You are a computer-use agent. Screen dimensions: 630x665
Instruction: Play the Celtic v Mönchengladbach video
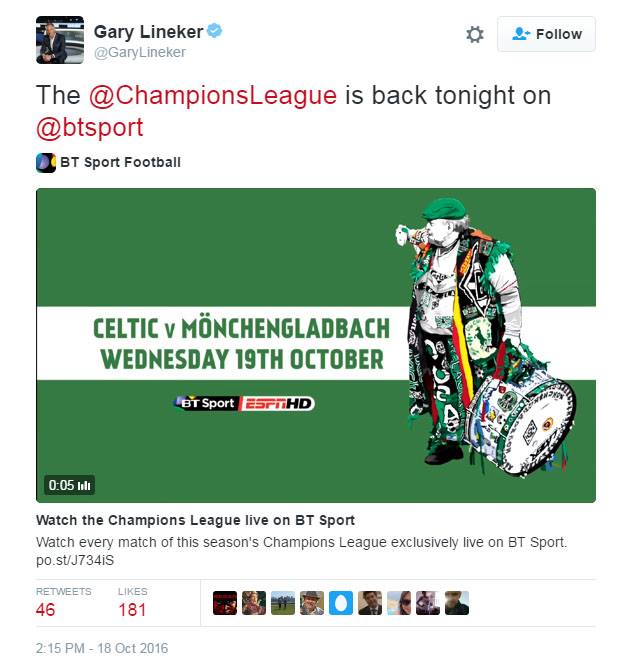click(x=316, y=345)
